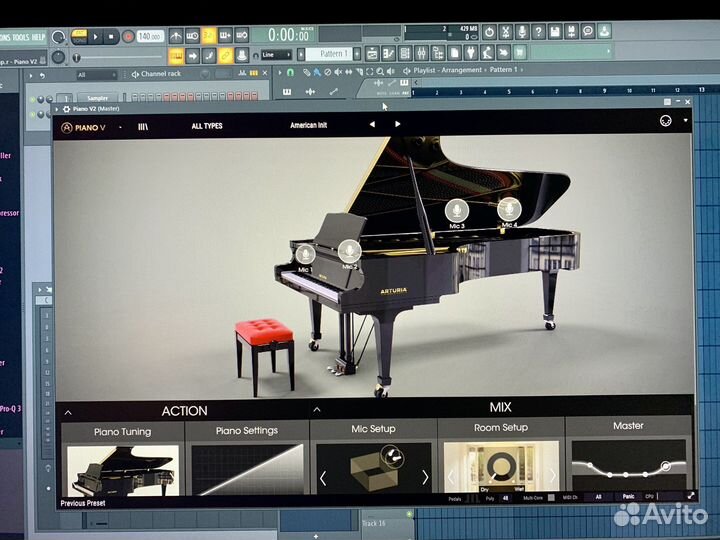The image size is (720, 540).
Task: Go to next preset with right arrow
Action: (398, 124)
